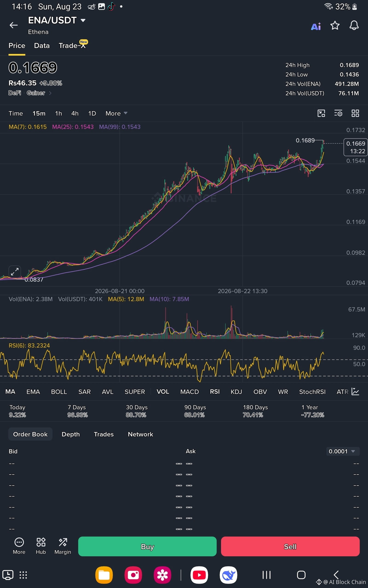Toggle the OBV indicator

click(x=260, y=391)
